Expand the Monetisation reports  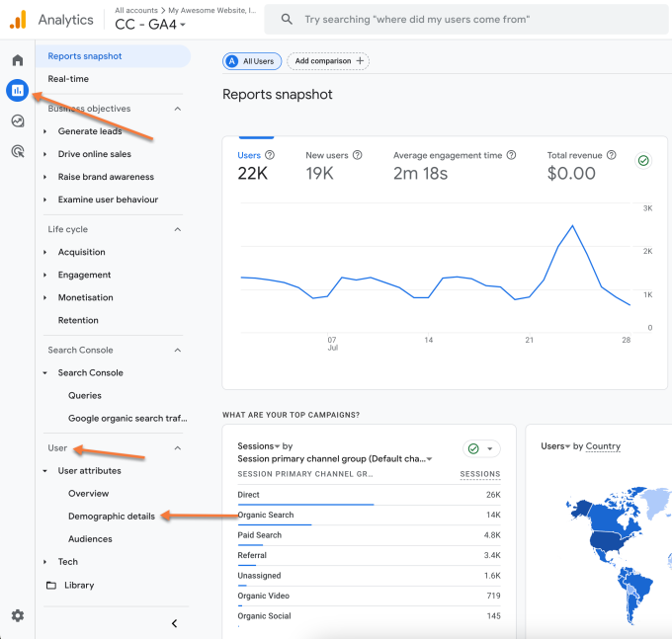tap(45, 297)
